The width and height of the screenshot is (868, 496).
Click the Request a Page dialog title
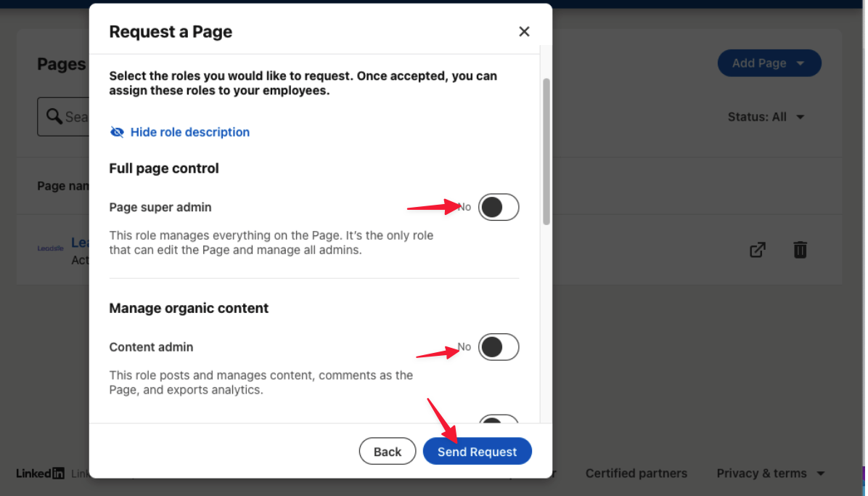click(171, 32)
